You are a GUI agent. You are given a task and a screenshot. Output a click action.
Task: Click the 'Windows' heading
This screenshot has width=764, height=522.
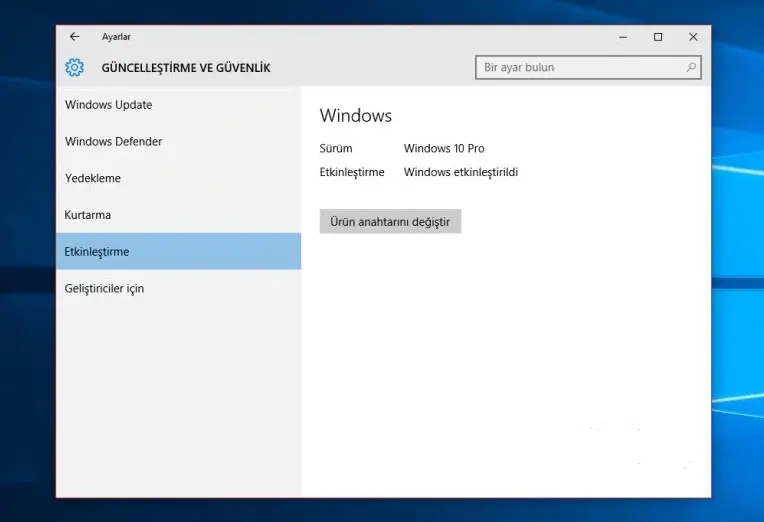click(x=356, y=116)
